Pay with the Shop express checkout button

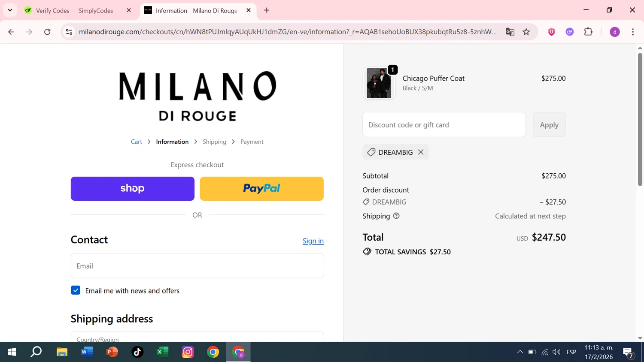(x=133, y=189)
